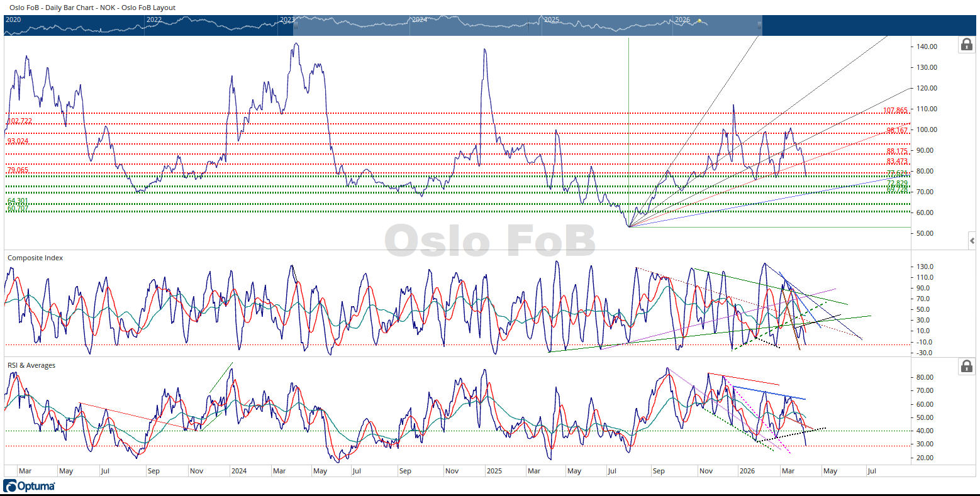Click the 140.00 value on the price scale
Image resolution: width=980 pixels, height=496 pixels.
click(927, 47)
